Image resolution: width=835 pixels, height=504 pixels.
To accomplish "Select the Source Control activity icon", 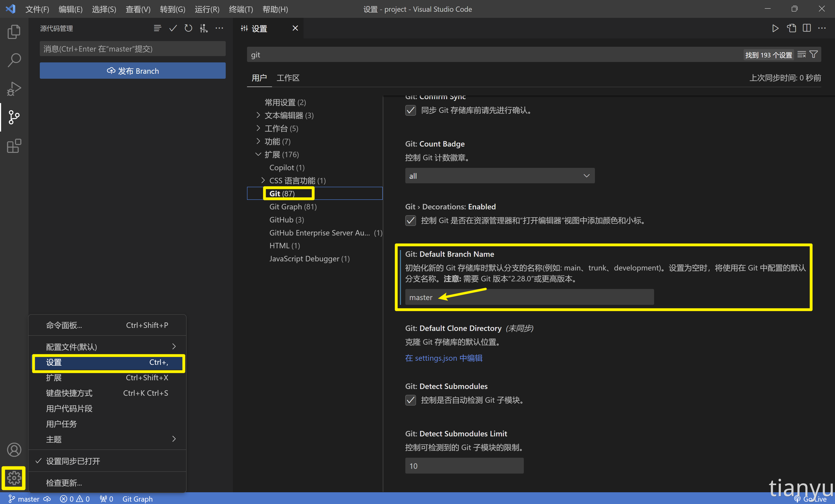I will pyautogui.click(x=14, y=117).
